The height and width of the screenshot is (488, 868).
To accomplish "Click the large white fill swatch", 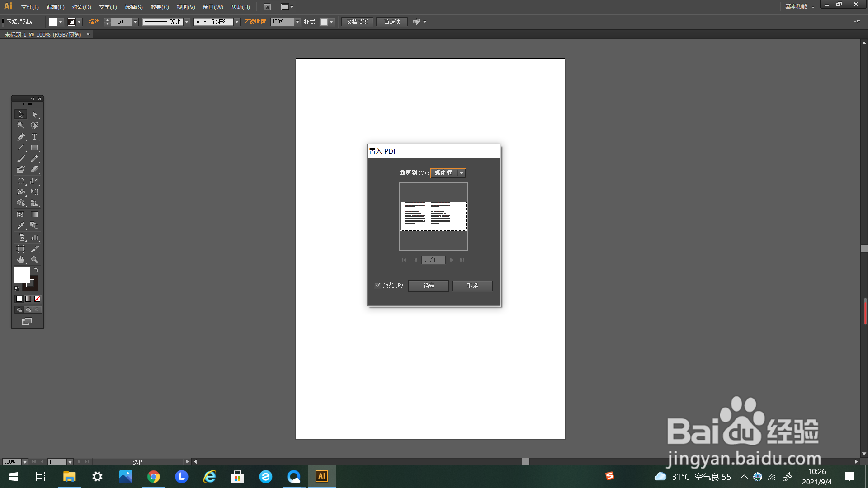I will (x=22, y=275).
